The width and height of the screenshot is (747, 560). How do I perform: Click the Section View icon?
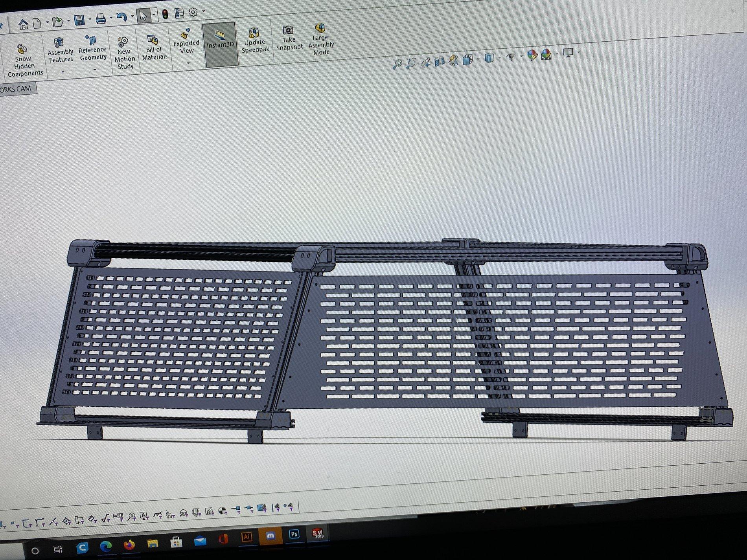point(439,61)
